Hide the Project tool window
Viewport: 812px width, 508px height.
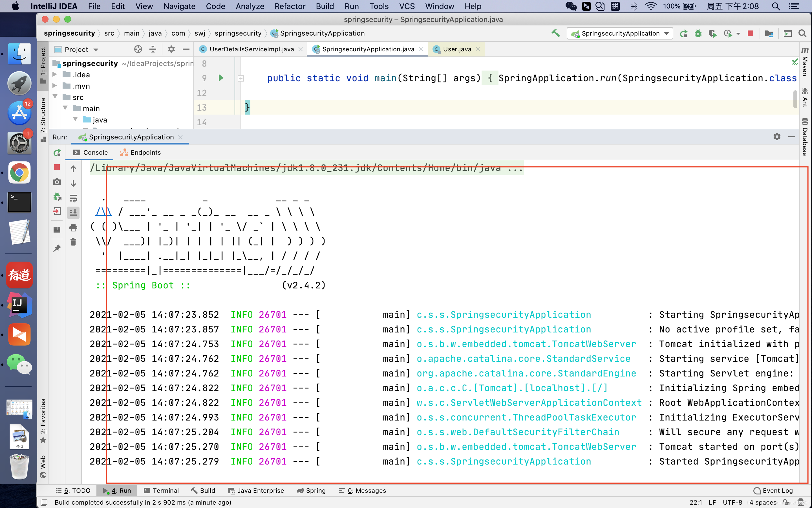186,49
